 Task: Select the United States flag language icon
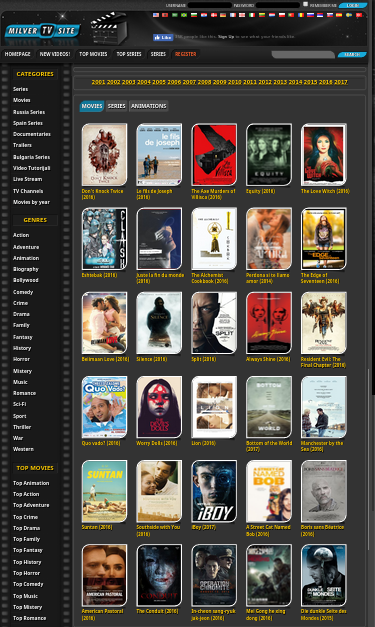(x=156, y=15)
